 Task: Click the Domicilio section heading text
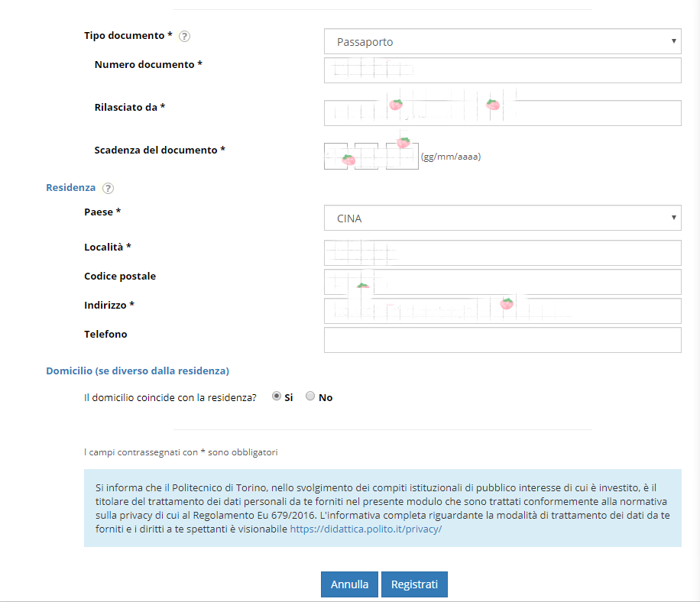138,371
